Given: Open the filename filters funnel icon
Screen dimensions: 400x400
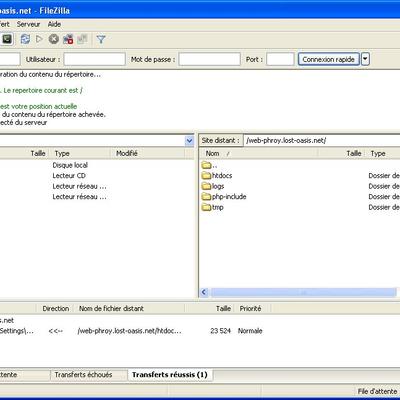Looking at the screenshot, I should [101, 40].
